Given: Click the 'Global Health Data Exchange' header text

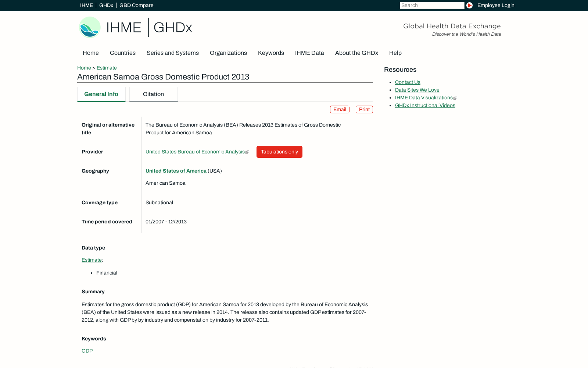Looking at the screenshot, I should 452,26.
